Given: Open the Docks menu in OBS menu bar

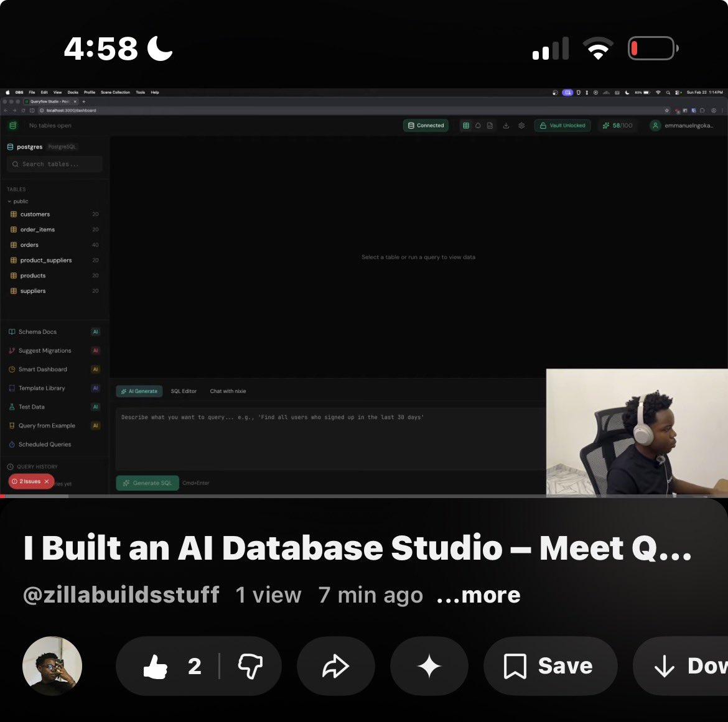Looking at the screenshot, I should click(x=73, y=92).
